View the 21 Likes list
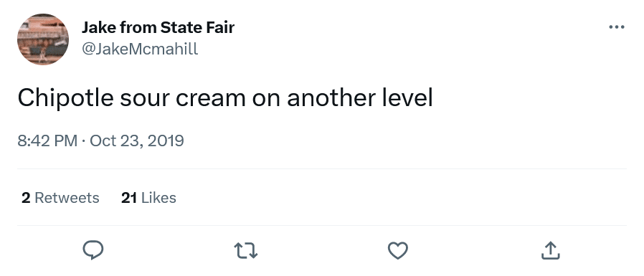Viewport: 644px width, 276px height. click(148, 198)
